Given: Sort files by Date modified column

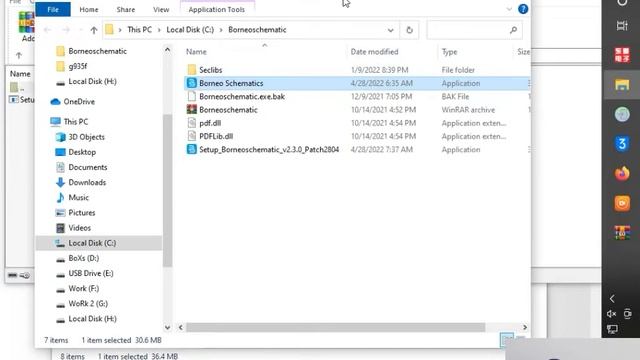Looking at the screenshot, I should [x=374, y=52].
